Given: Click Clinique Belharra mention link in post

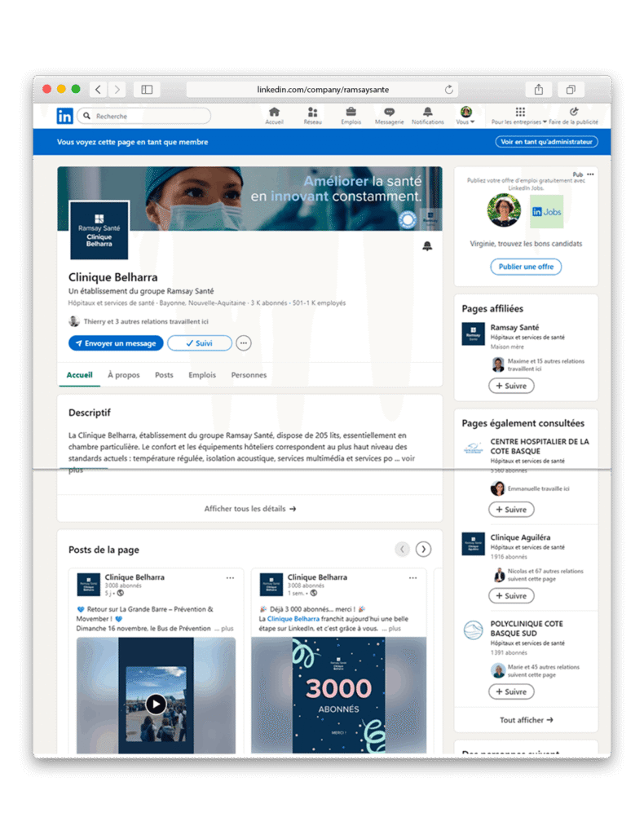Looking at the screenshot, I should point(293,619).
